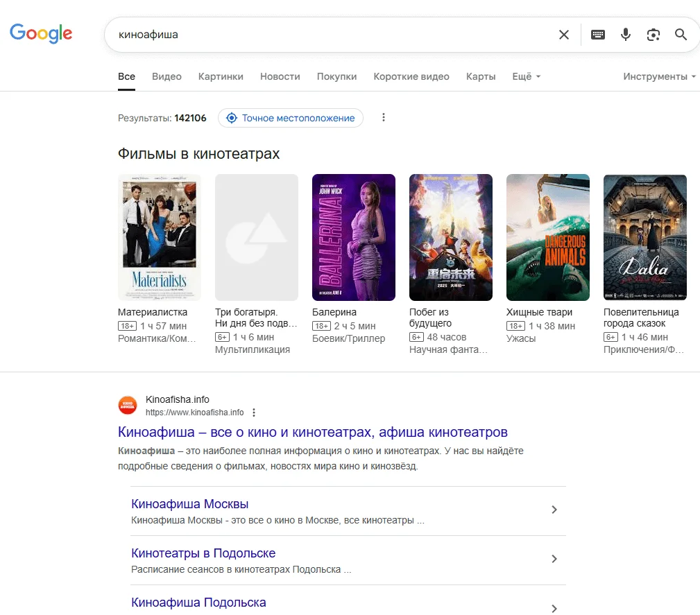Viewport: 700px width, 615px height.
Task: Click inside the search text field
Action: tap(333, 35)
